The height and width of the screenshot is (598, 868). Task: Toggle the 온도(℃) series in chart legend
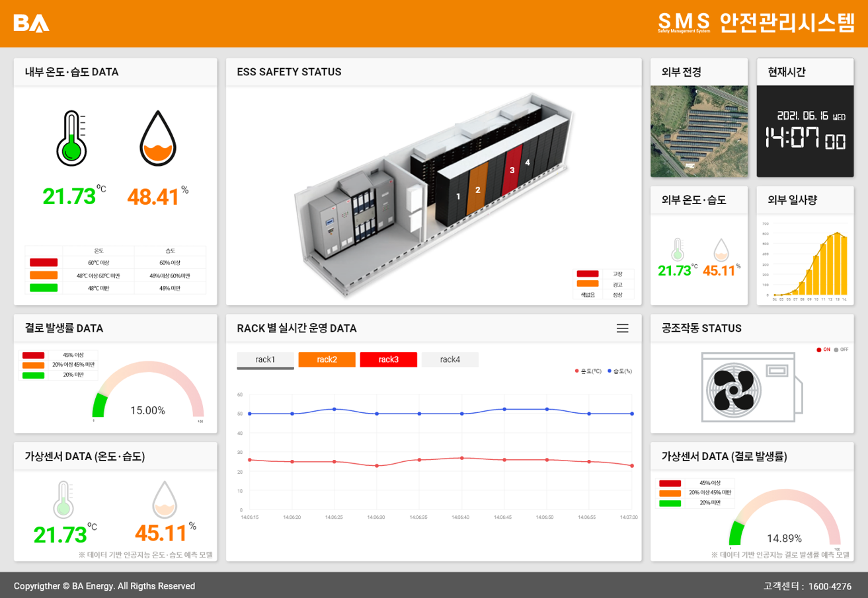588,371
